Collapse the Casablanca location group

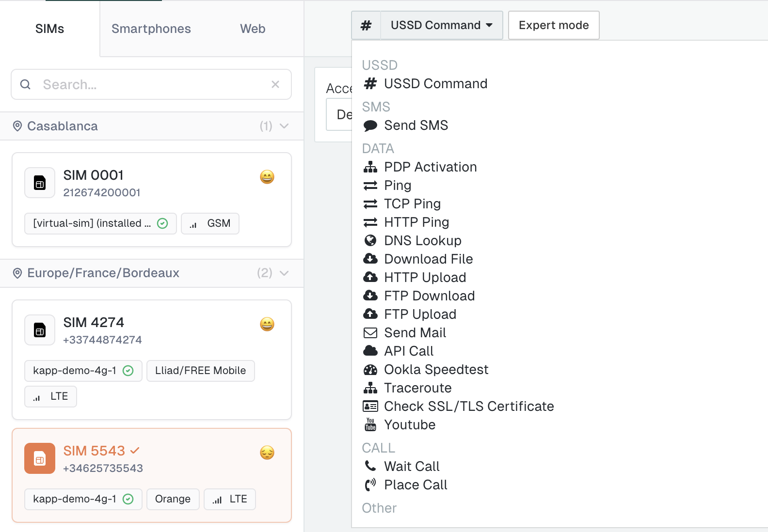tap(285, 126)
